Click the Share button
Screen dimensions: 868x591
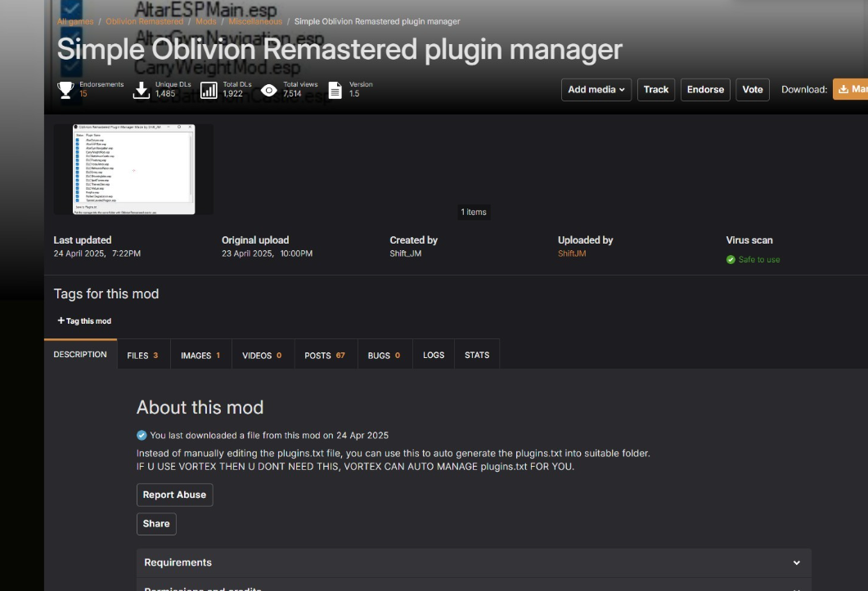(x=156, y=523)
